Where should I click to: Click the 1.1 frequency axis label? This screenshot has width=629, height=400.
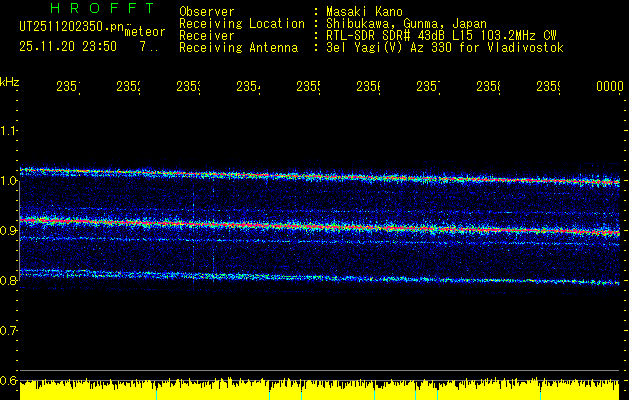pos(9,131)
